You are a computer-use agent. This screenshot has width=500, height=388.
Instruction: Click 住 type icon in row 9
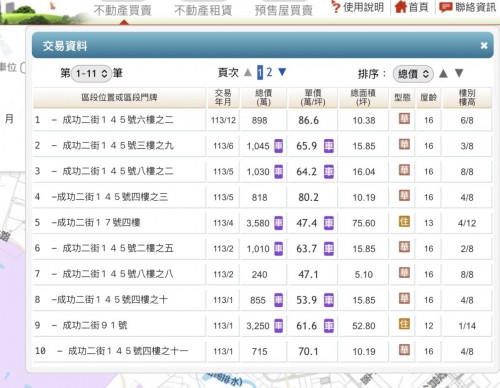[x=404, y=324]
